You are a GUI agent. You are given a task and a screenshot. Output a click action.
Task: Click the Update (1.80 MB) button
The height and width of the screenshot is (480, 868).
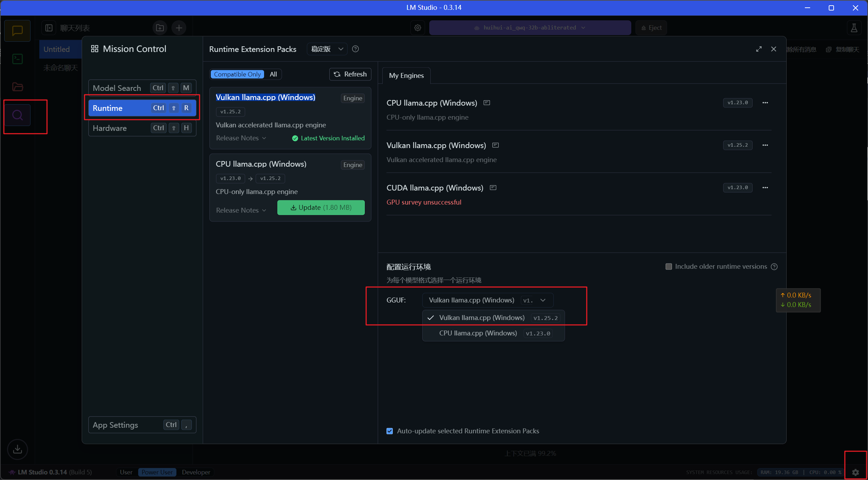[x=321, y=208]
